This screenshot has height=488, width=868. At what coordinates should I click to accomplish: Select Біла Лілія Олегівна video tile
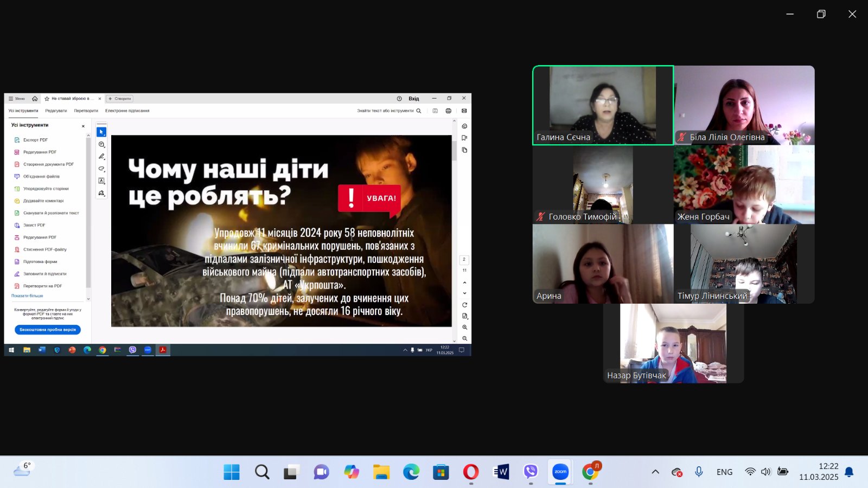coord(744,105)
